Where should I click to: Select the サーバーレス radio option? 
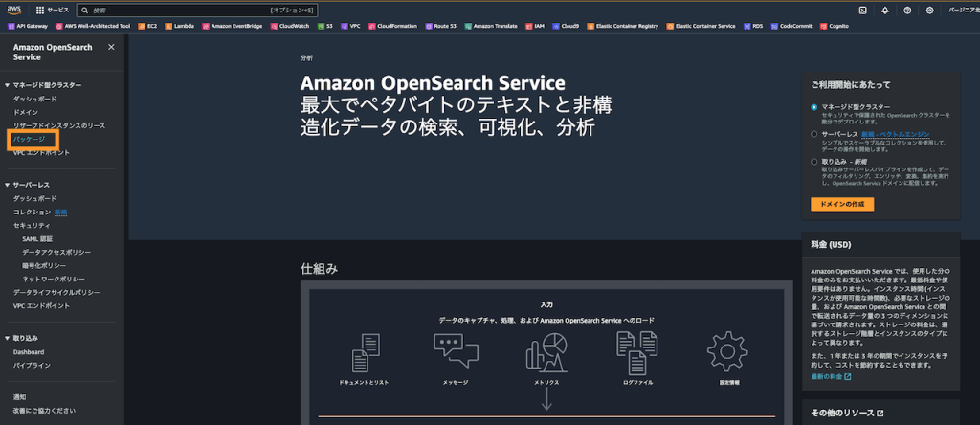coord(813,134)
